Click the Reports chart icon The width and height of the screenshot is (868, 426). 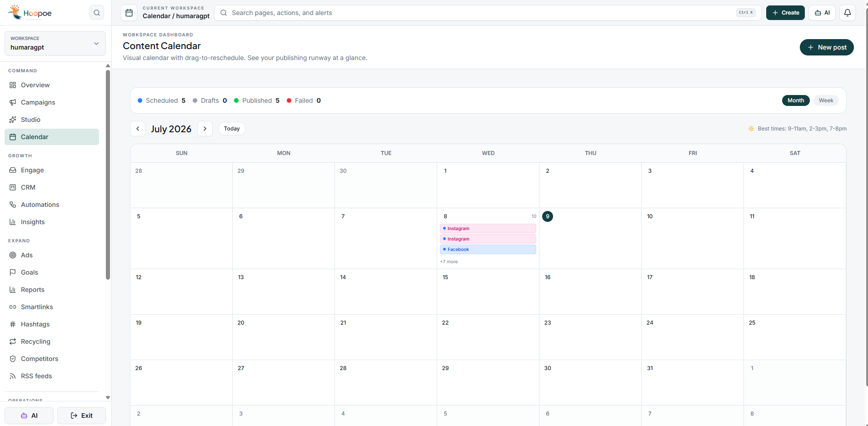pyautogui.click(x=13, y=290)
